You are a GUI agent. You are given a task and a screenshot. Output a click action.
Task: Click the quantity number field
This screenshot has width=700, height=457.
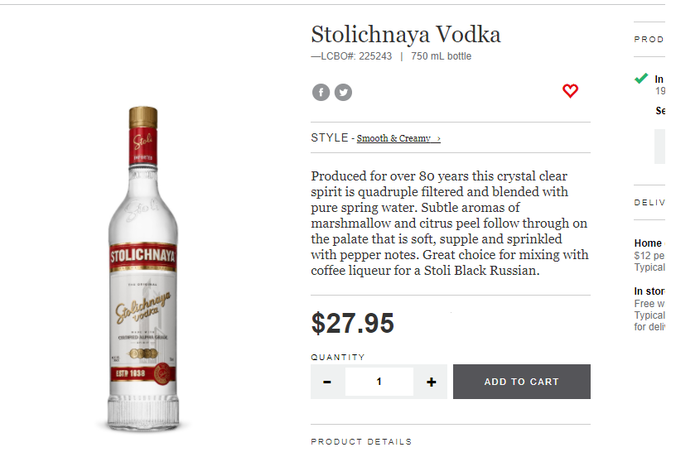pos(379,382)
